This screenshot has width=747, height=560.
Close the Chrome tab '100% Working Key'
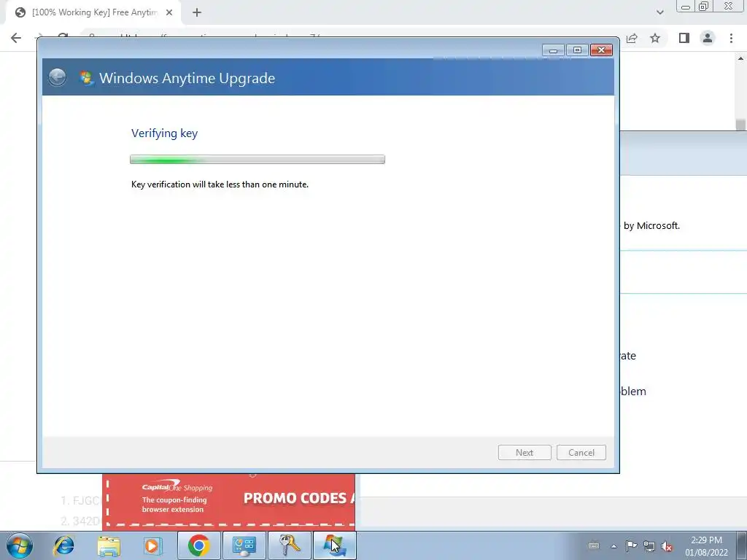(x=169, y=12)
